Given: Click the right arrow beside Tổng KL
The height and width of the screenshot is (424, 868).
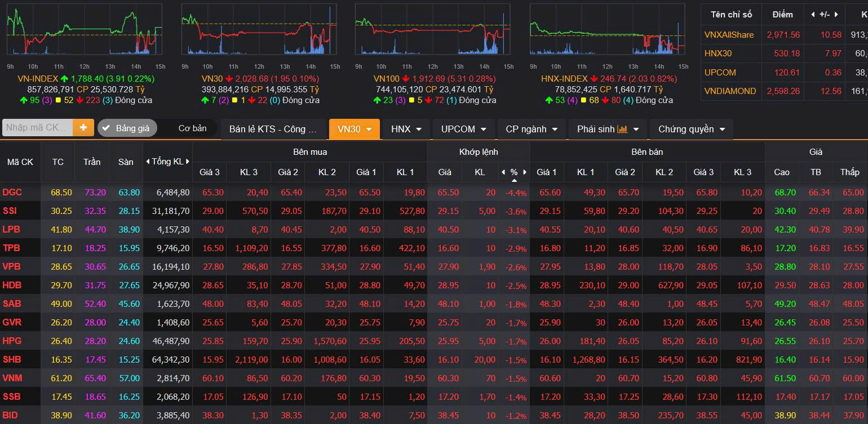Looking at the screenshot, I should point(188,162).
